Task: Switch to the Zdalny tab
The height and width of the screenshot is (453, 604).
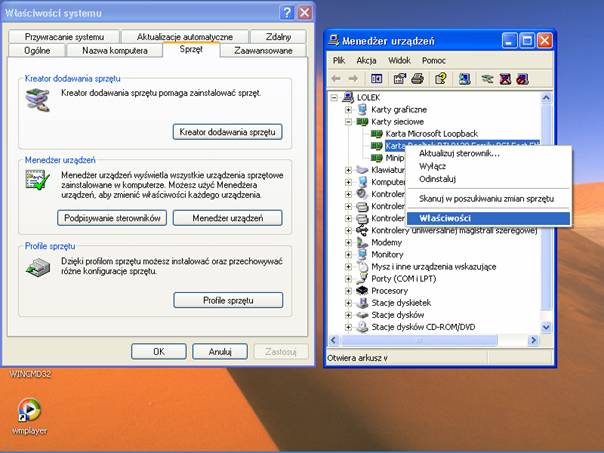Action: (x=278, y=37)
